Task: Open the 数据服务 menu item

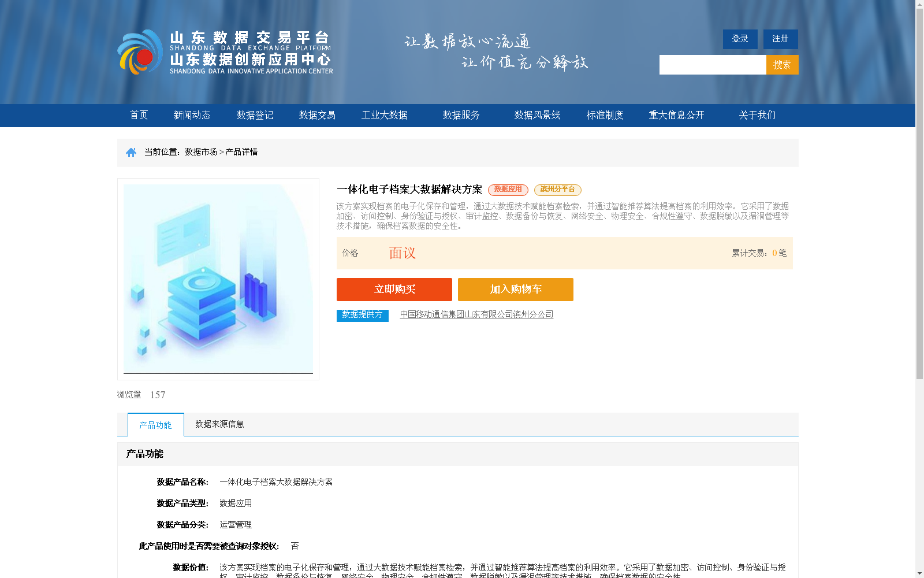Action: tap(461, 115)
